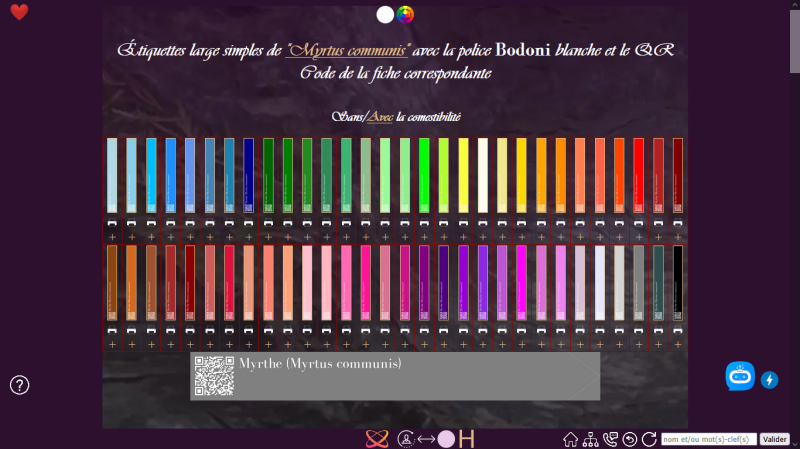The image size is (800, 449).
Task: Print the black label via printer icon
Action: pos(678,330)
